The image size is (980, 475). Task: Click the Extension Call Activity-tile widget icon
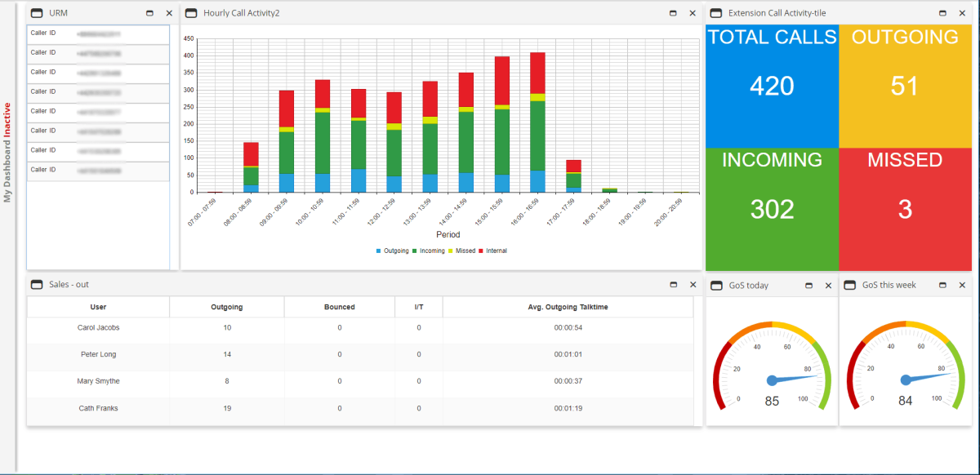(715, 12)
